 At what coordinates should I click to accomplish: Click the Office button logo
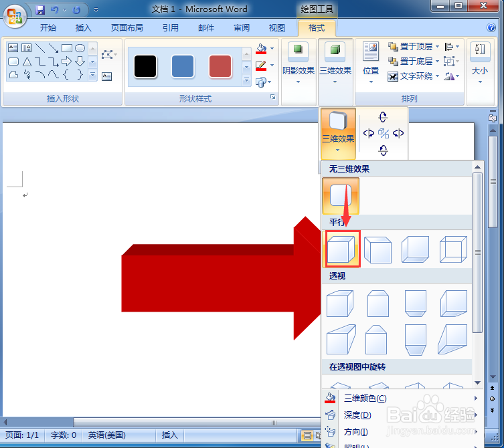pos(15,16)
